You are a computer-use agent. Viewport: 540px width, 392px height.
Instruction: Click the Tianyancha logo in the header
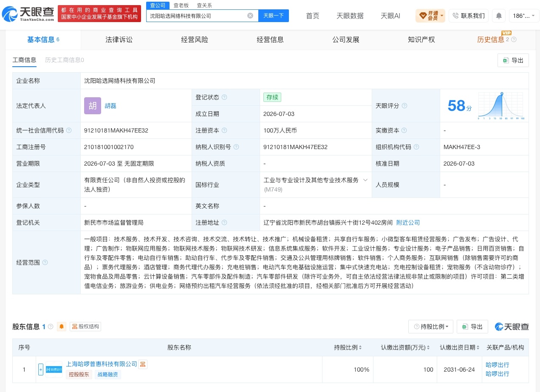point(28,14)
